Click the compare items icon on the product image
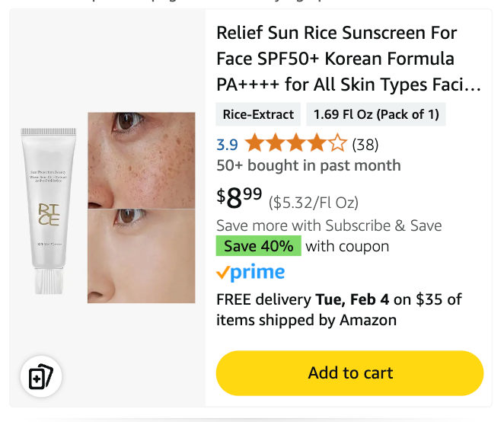The image size is (504, 422). (40, 377)
